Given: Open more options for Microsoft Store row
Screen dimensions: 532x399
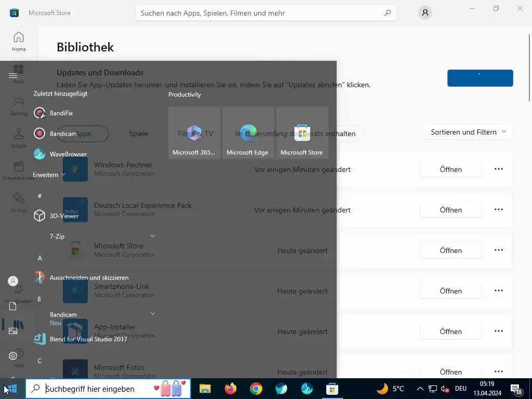Looking at the screenshot, I should (498, 250).
